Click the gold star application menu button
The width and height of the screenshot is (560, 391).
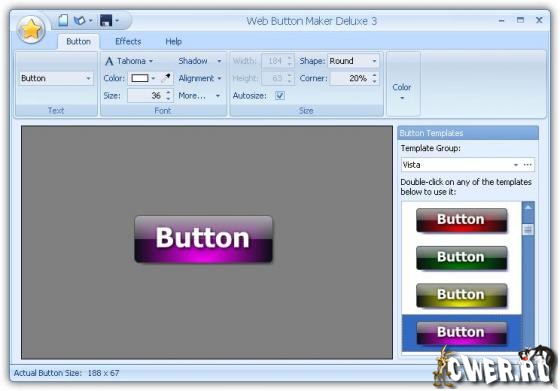point(31,30)
